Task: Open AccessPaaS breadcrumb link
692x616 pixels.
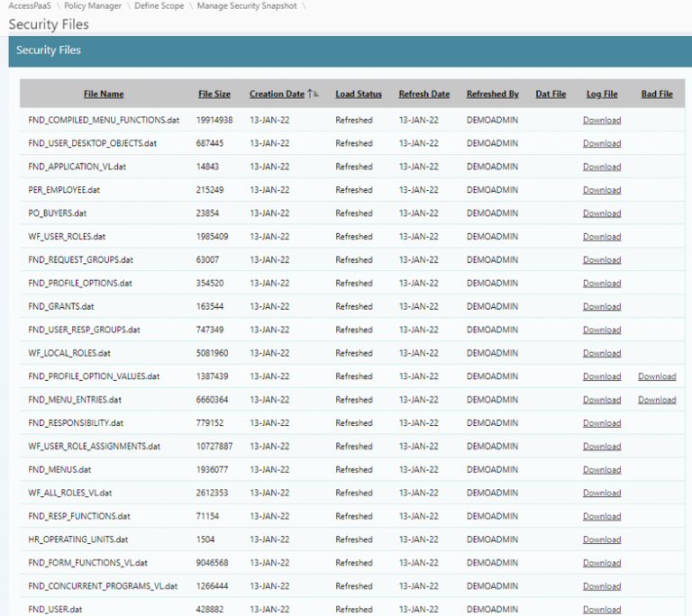Action: 31,6
